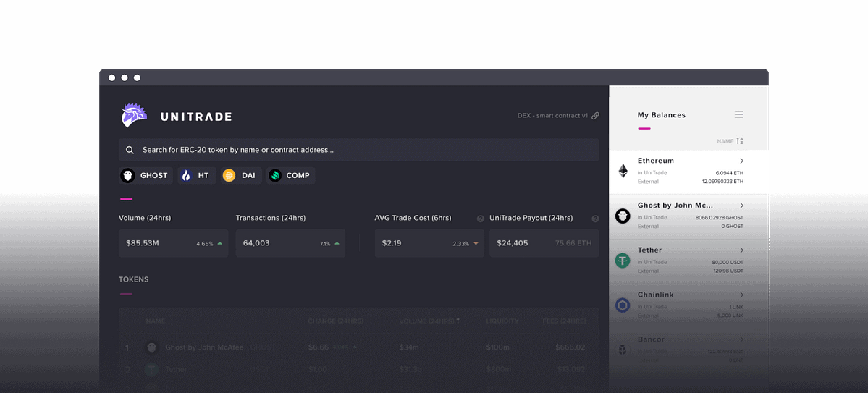Click the $666.02 fees value
Viewport: 868px width, 393px height.
point(570,347)
